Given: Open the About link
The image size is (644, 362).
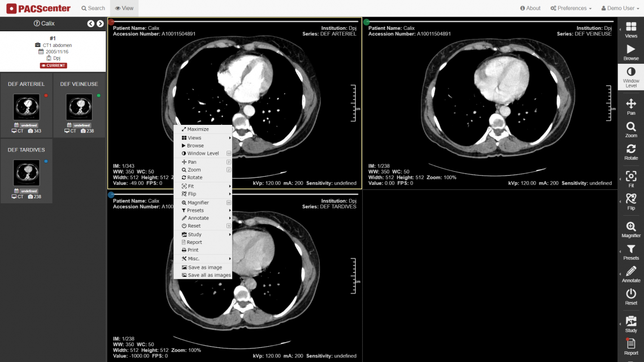Looking at the screenshot, I should click(530, 8).
